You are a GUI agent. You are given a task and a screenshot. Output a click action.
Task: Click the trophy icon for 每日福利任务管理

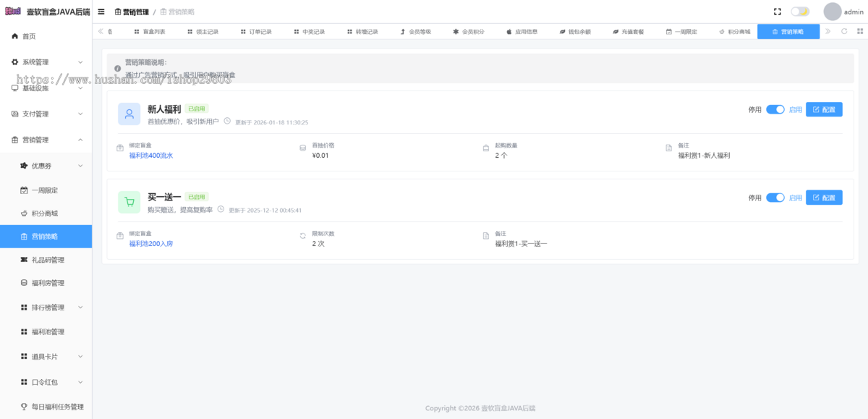25,407
